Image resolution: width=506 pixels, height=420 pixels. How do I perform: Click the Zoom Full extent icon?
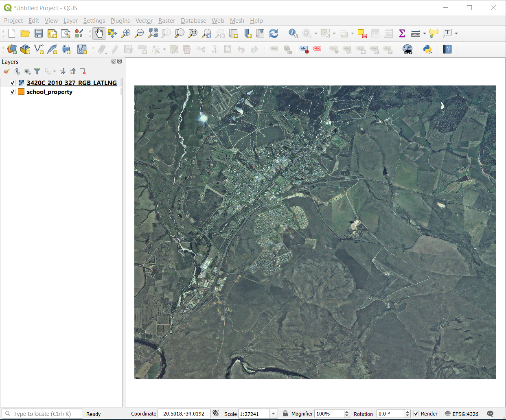coord(153,33)
